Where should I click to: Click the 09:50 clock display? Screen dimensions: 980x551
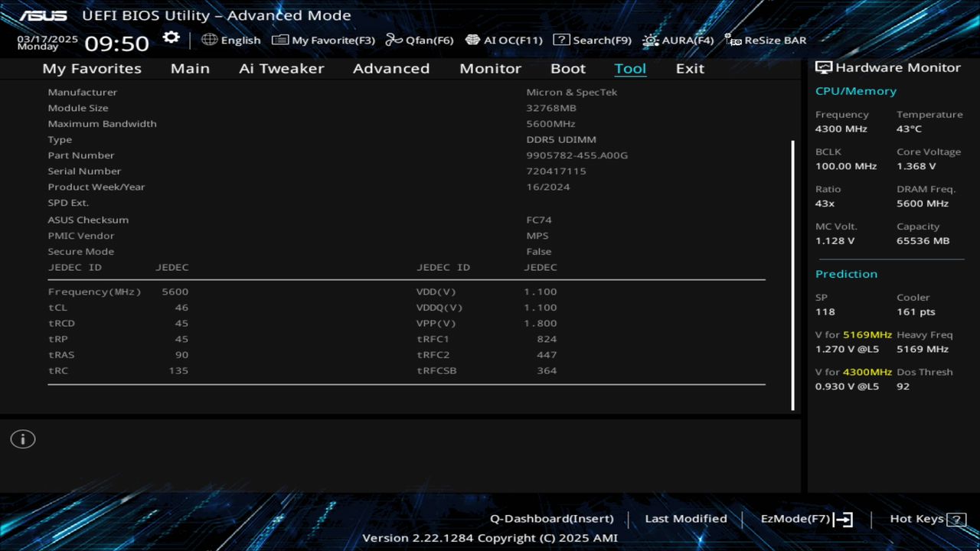click(116, 43)
